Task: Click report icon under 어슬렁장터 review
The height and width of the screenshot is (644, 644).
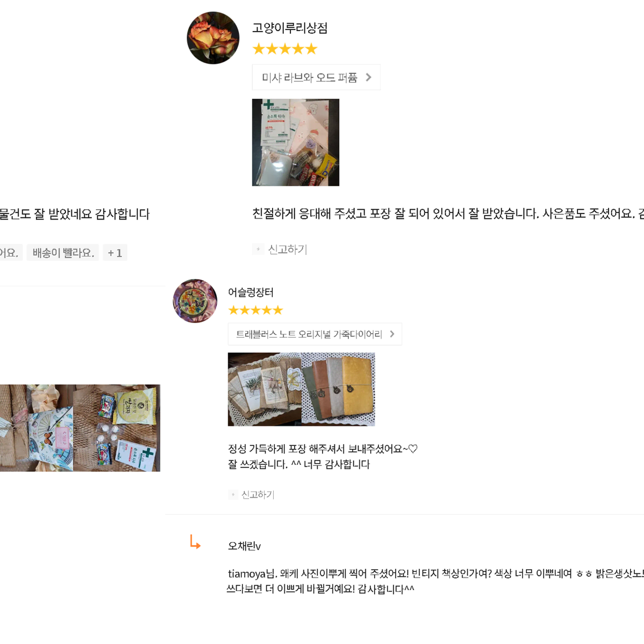Action: pyautogui.click(x=233, y=495)
